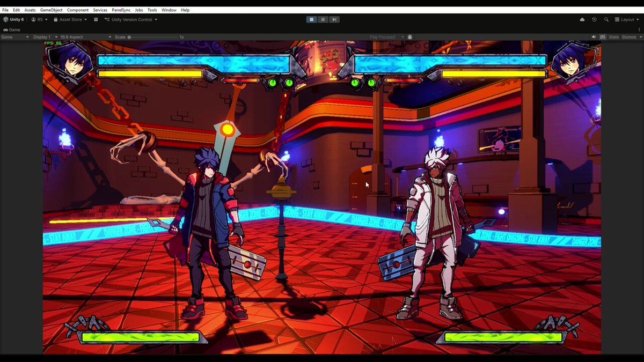Open the Tools menu

(x=152, y=10)
